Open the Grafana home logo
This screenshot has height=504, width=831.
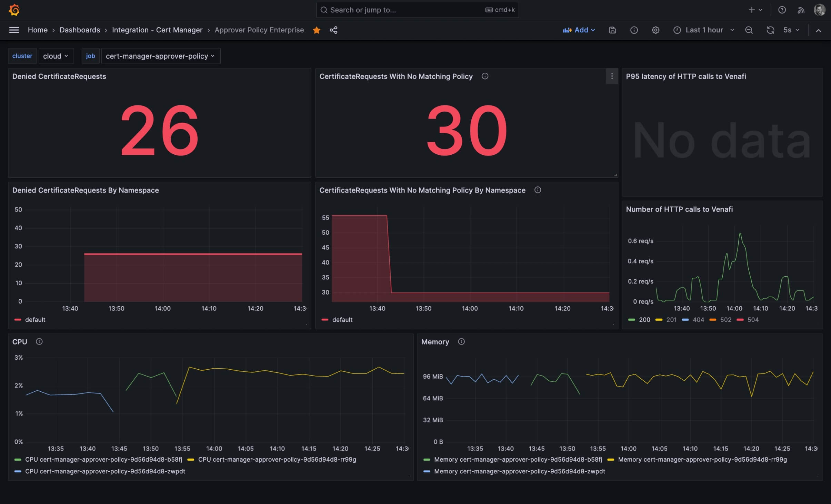14,10
